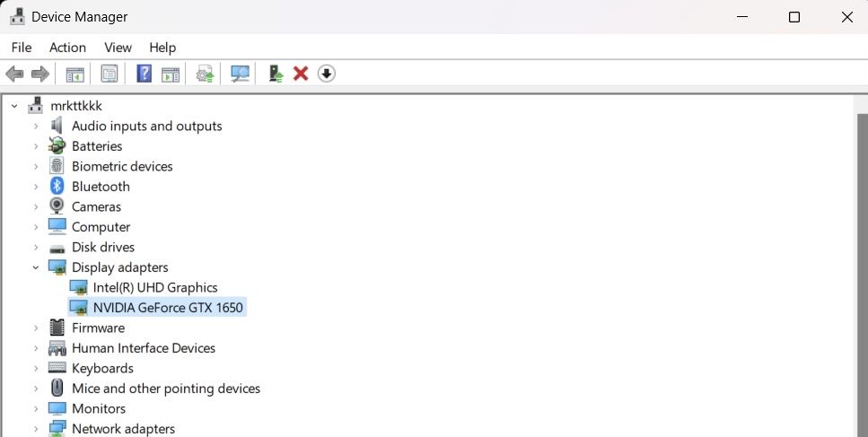Click the Keyboards category icon
The height and width of the screenshot is (437, 868).
click(x=57, y=368)
